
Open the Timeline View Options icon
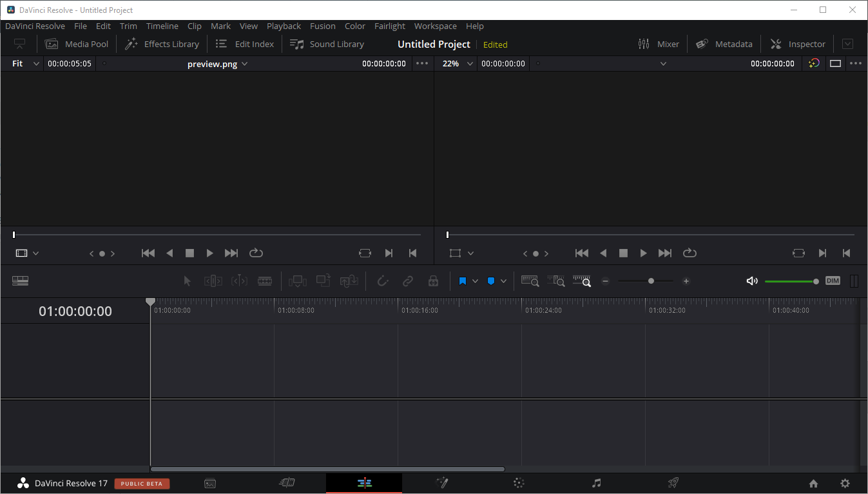pos(21,281)
